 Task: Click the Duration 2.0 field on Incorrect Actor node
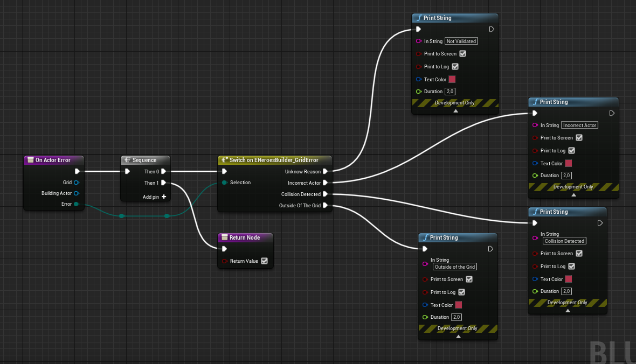point(566,175)
